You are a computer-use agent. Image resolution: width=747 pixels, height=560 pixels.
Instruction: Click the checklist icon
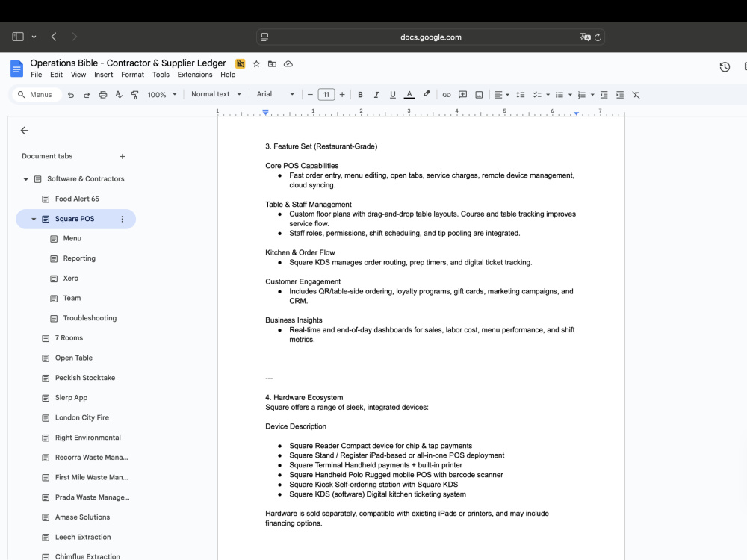(537, 95)
